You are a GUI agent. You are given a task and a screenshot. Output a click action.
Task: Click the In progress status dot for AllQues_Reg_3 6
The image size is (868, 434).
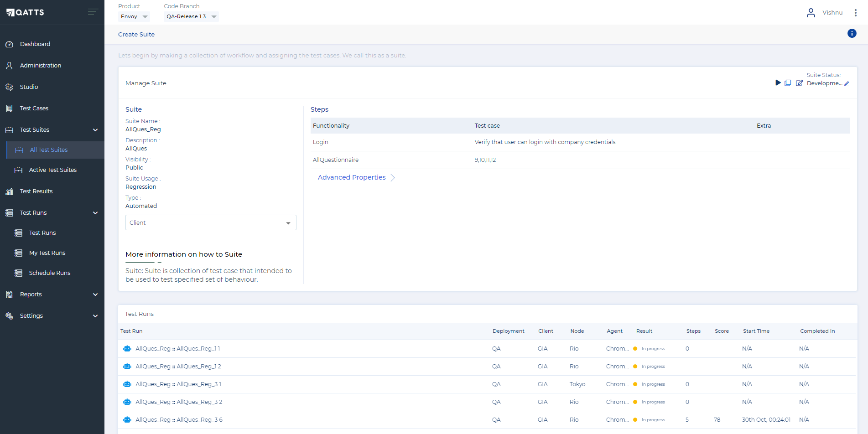[635, 419]
